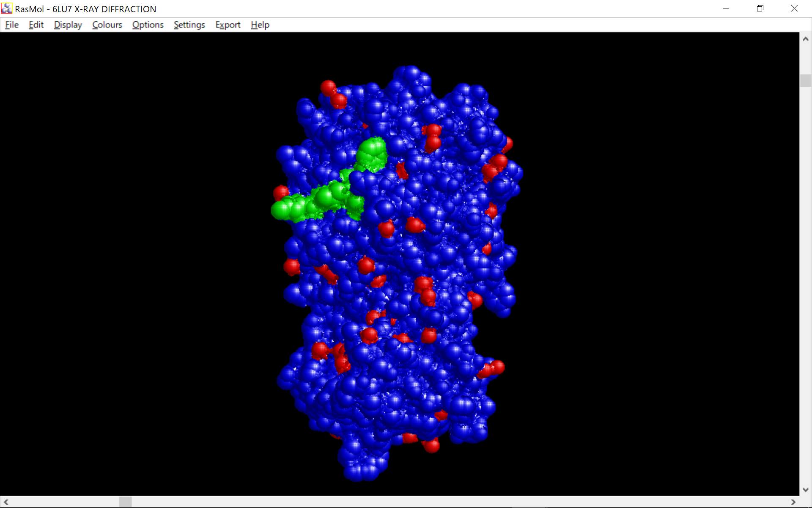Close the RasMol window
Image resolution: width=812 pixels, height=508 pixels.
click(x=794, y=8)
